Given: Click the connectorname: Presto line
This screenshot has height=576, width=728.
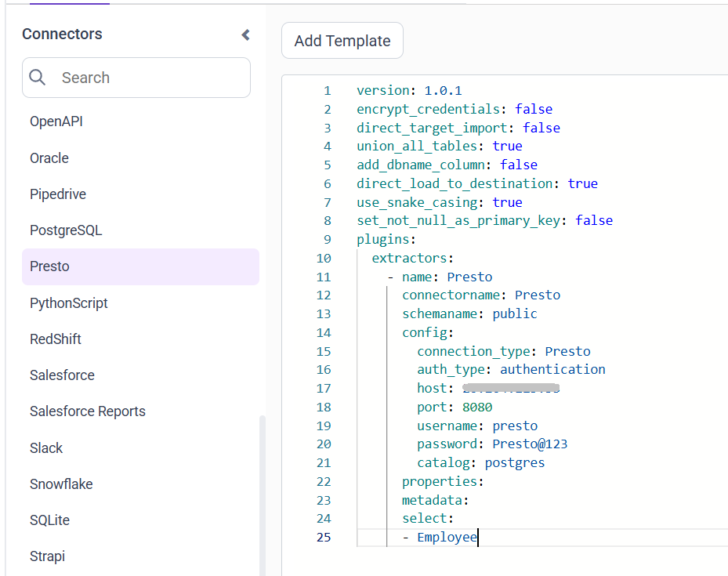Looking at the screenshot, I should [x=481, y=295].
